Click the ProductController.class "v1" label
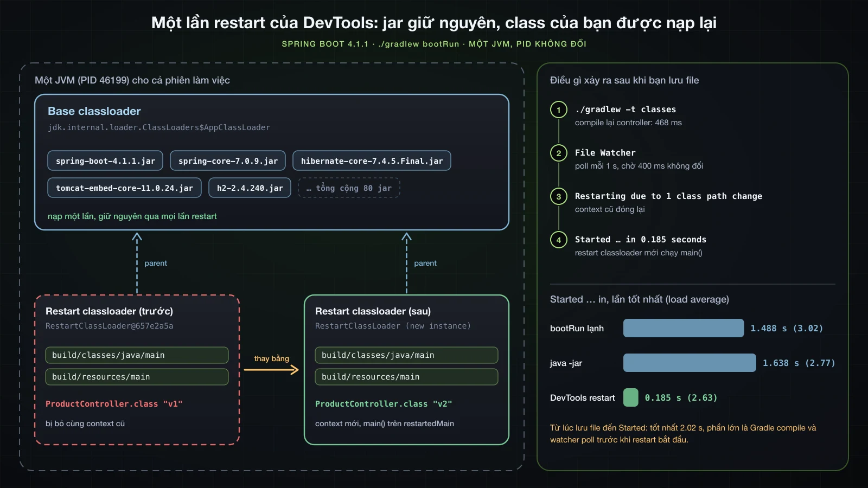868x488 pixels. (114, 404)
